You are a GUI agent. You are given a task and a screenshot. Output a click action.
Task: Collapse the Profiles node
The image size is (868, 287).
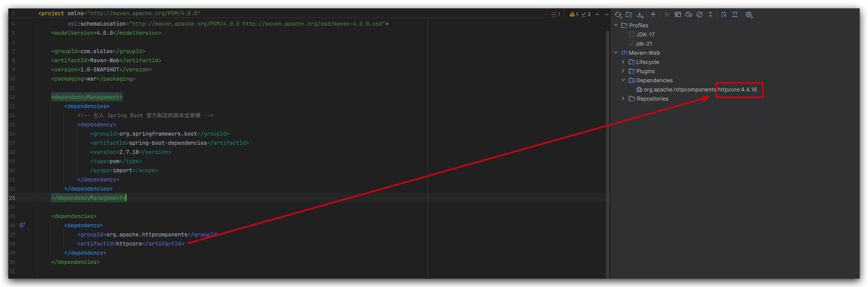coord(616,25)
